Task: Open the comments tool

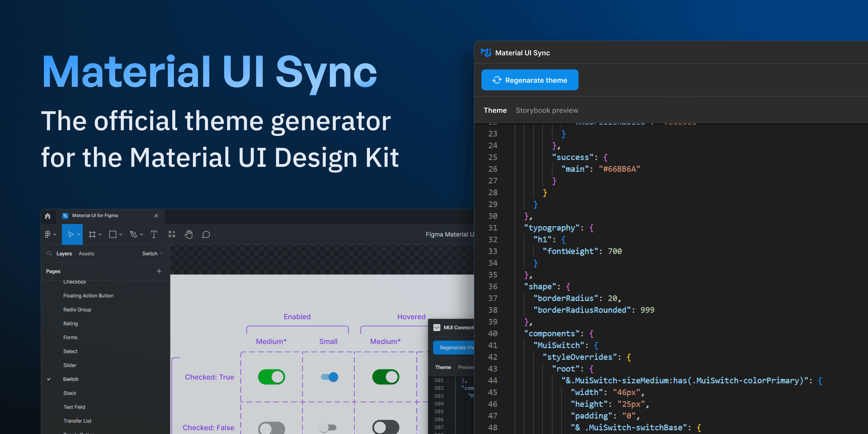Action: coord(205,234)
